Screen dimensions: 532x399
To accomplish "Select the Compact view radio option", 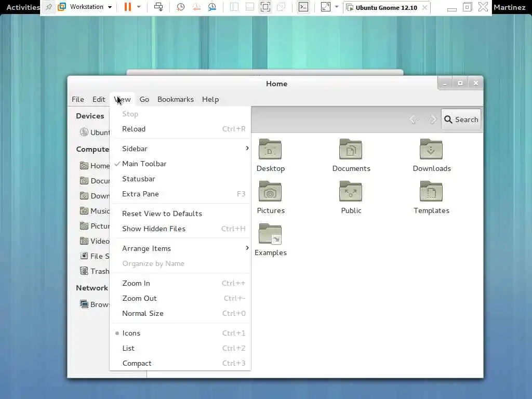I will (x=180, y=363).
